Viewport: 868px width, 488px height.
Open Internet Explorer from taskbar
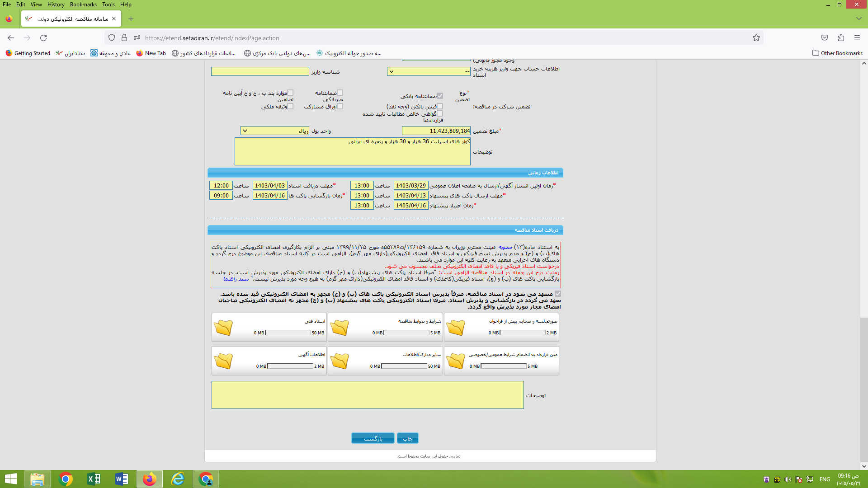click(x=178, y=479)
